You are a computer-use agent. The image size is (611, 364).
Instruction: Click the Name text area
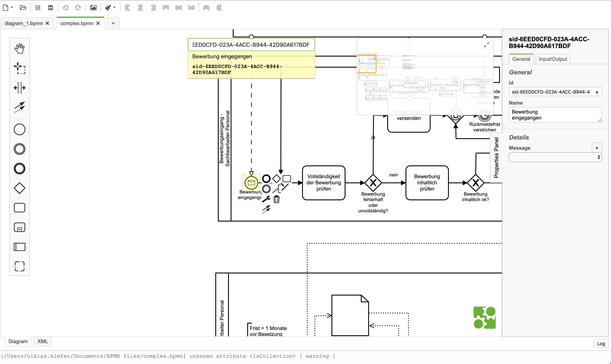point(555,115)
